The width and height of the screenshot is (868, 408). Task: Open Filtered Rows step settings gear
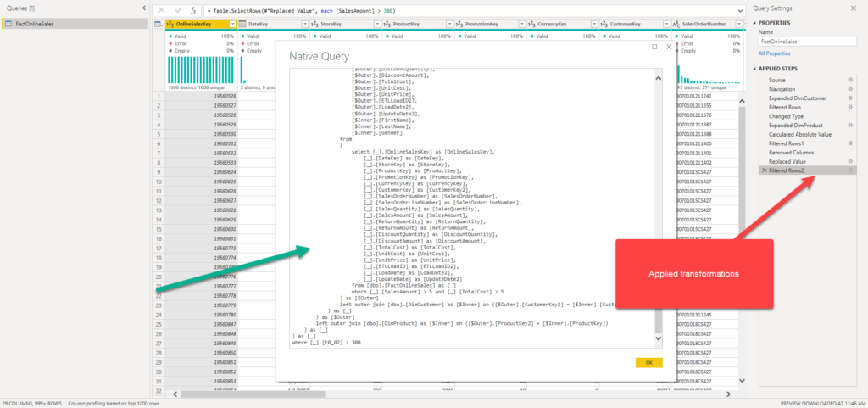pyautogui.click(x=849, y=108)
